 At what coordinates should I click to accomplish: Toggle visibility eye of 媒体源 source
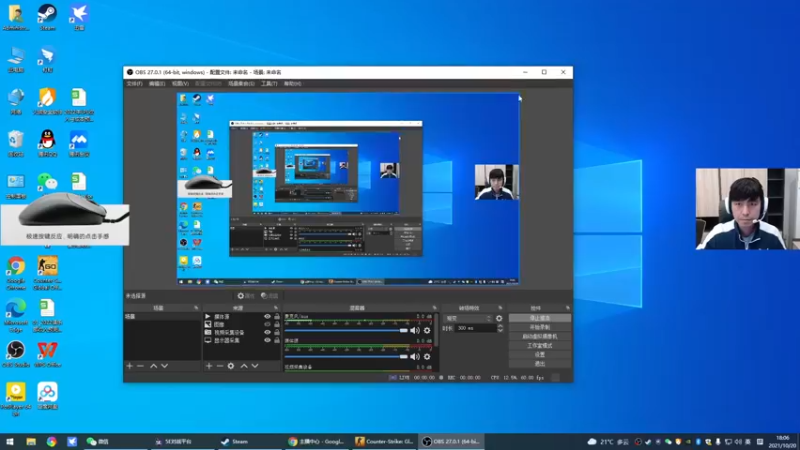[267, 316]
